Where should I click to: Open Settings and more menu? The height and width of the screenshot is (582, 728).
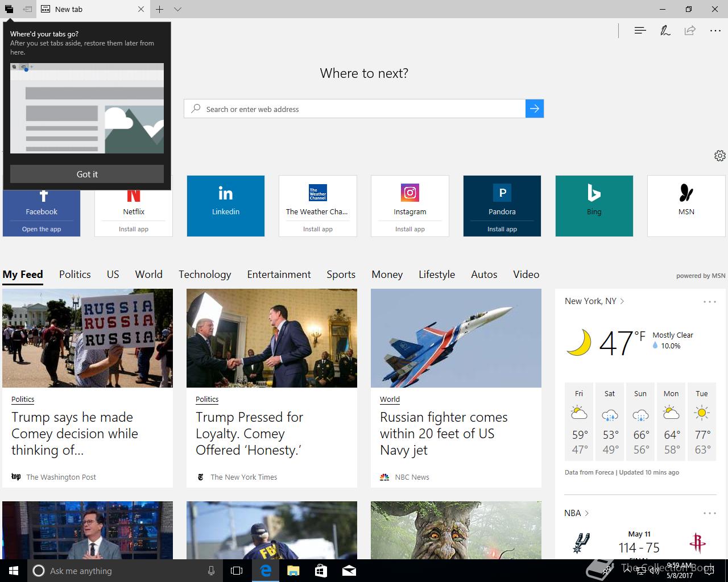pos(715,31)
